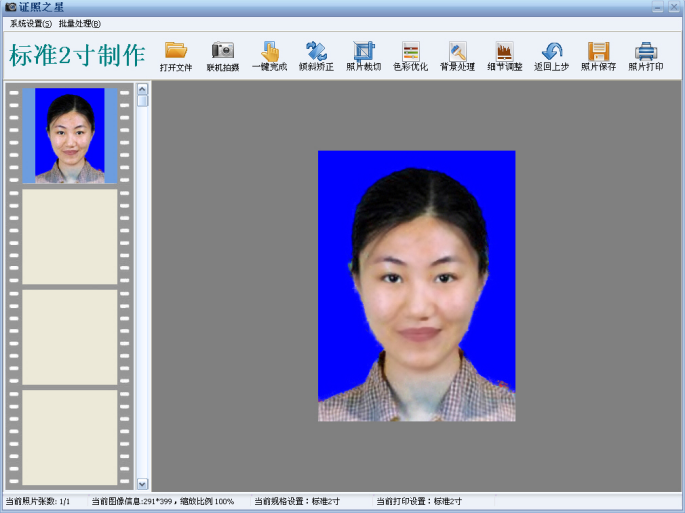685x513 pixels.
Task: Save photo with 照片保存 floppy icon
Action: pyautogui.click(x=599, y=56)
